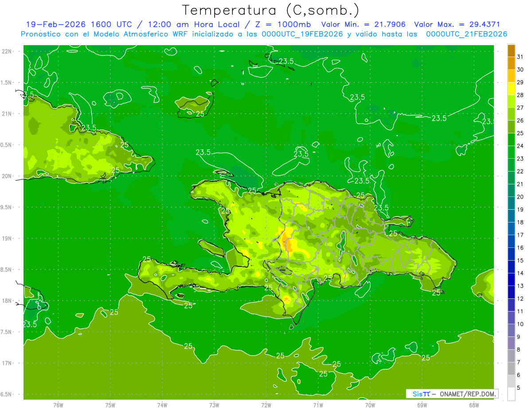Click the 20N latitude axis label
The width and height of the screenshot is (532, 411).
point(7,176)
